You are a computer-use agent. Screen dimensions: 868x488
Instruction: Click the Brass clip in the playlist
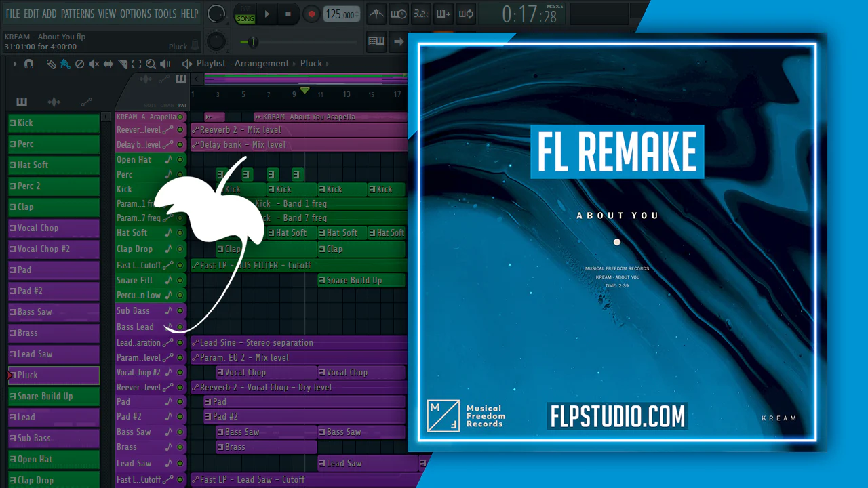[267, 447]
